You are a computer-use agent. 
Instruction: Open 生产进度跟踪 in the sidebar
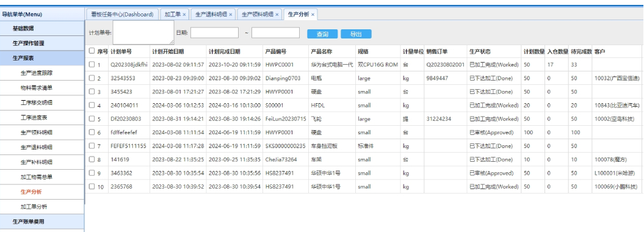37,73
